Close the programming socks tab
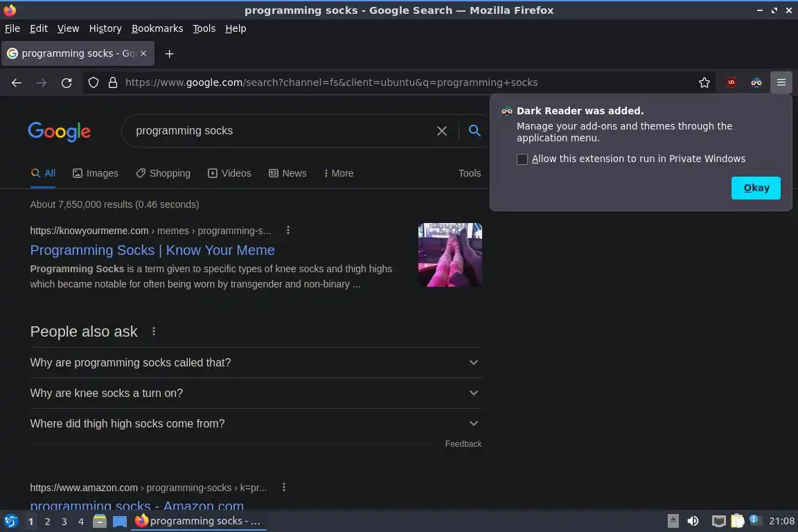Viewport: 798px width, 532px height. pos(143,53)
